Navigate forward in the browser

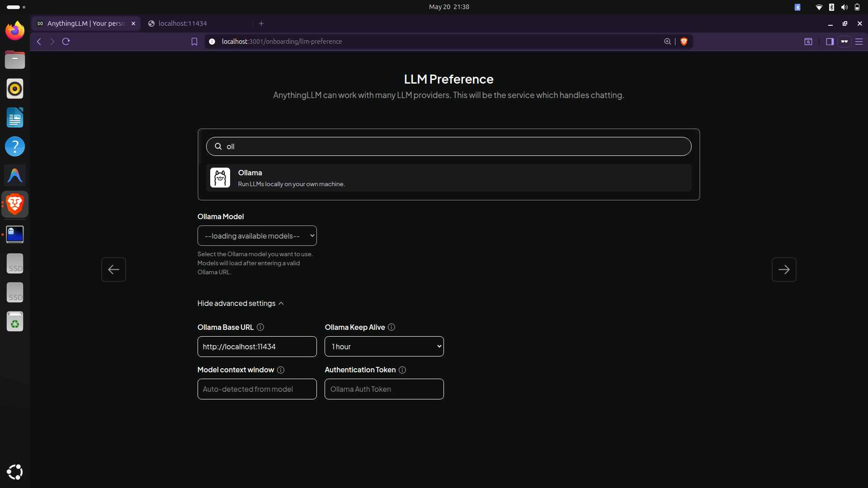tap(52, 42)
